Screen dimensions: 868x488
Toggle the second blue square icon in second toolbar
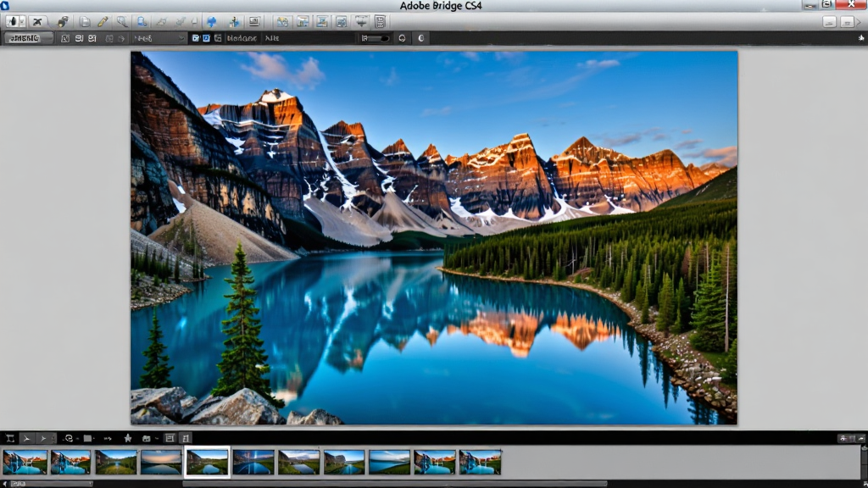pos(206,38)
